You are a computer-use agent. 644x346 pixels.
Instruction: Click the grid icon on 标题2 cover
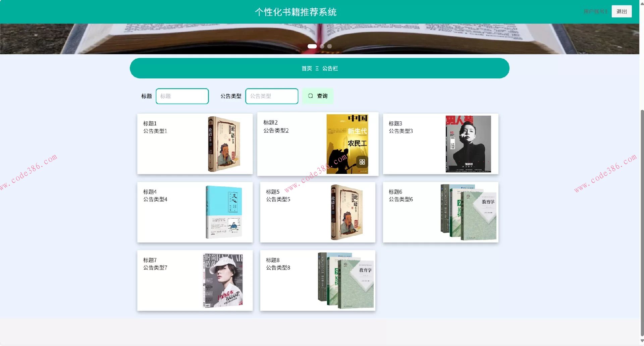pyautogui.click(x=362, y=162)
